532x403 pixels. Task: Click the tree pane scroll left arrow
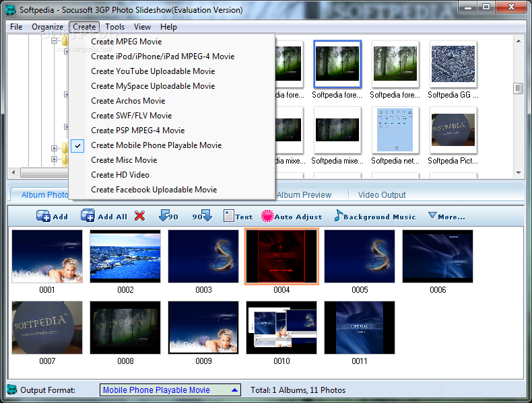point(13,172)
